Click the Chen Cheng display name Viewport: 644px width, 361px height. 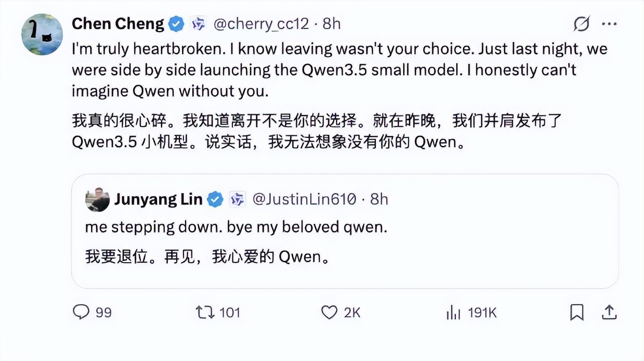[x=118, y=23]
